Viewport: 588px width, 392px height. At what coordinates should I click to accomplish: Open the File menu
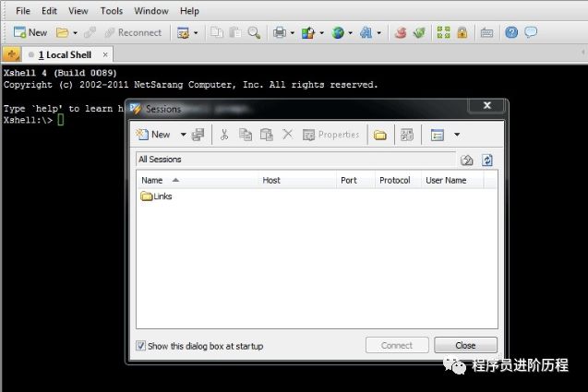tap(22, 11)
